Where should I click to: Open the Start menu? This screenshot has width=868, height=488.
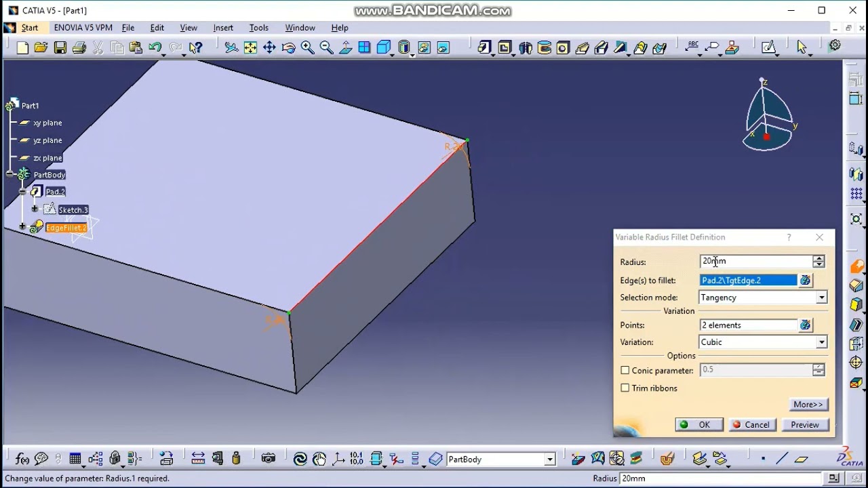30,28
